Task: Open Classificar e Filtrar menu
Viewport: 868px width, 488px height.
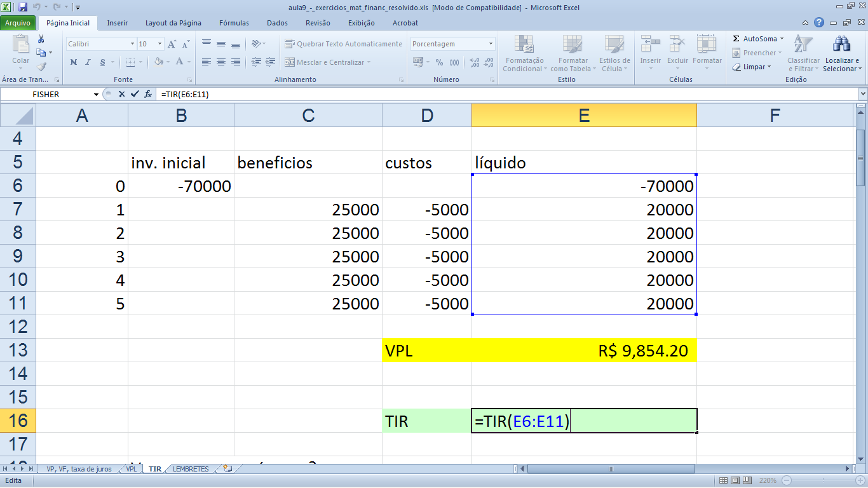Action: 803,53
